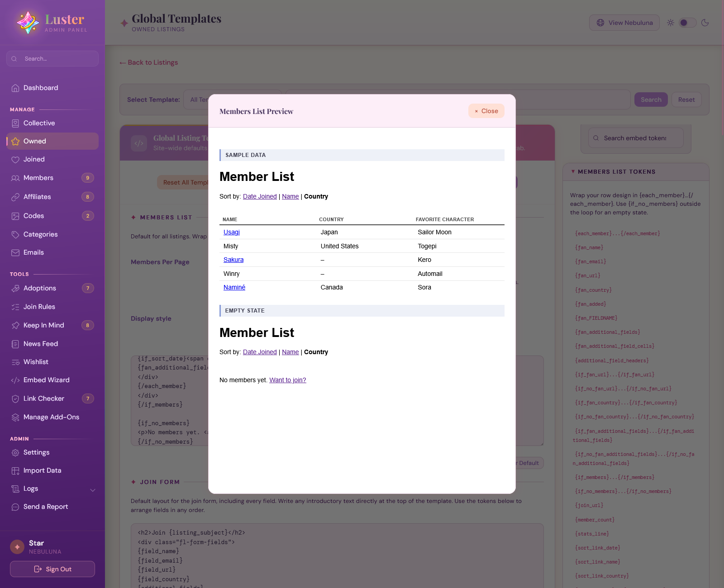Screen dimensions: 724x588
Task: Click the Emails envelope icon
Action: click(15, 252)
